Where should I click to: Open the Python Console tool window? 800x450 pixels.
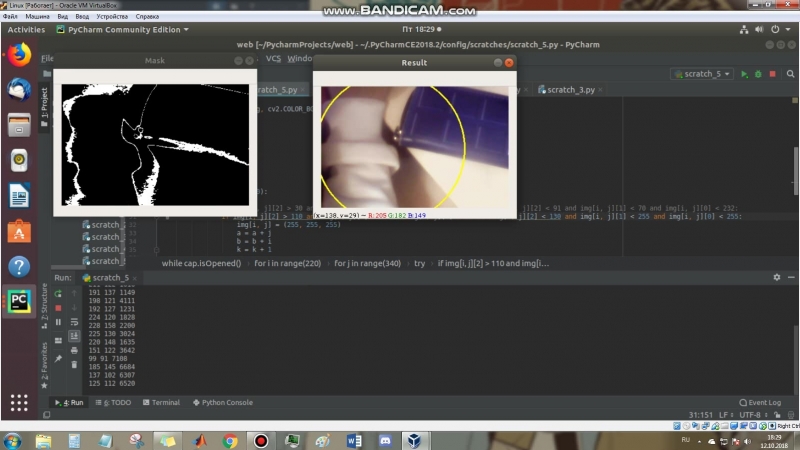(222, 403)
